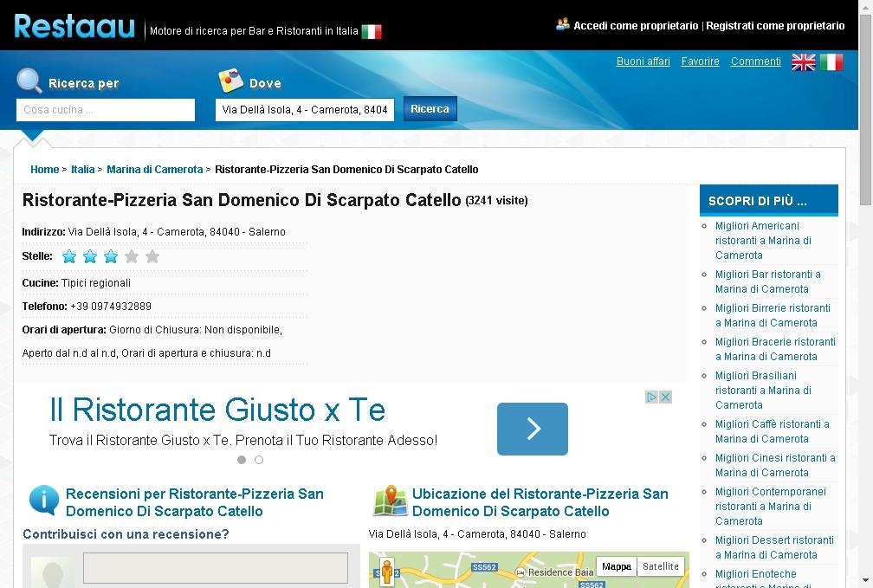Click the Italian flag beside the tagline
The image size is (873, 588).
(372, 32)
